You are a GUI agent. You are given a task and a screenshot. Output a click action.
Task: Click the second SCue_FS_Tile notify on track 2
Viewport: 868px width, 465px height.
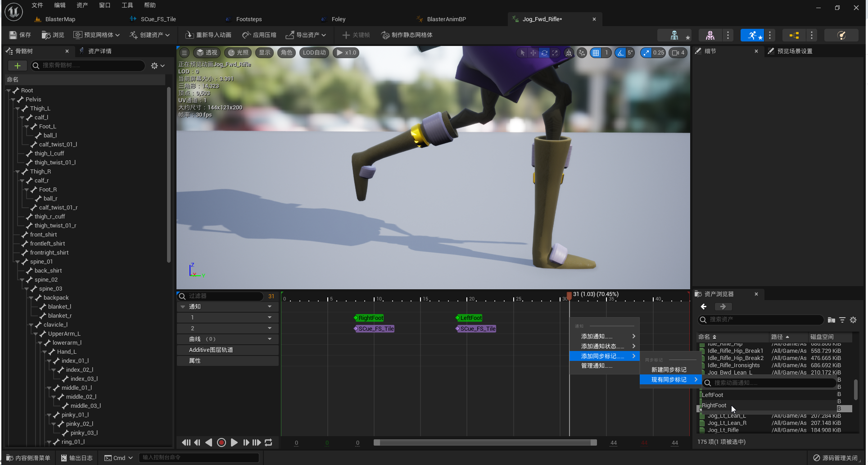(477, 329)
